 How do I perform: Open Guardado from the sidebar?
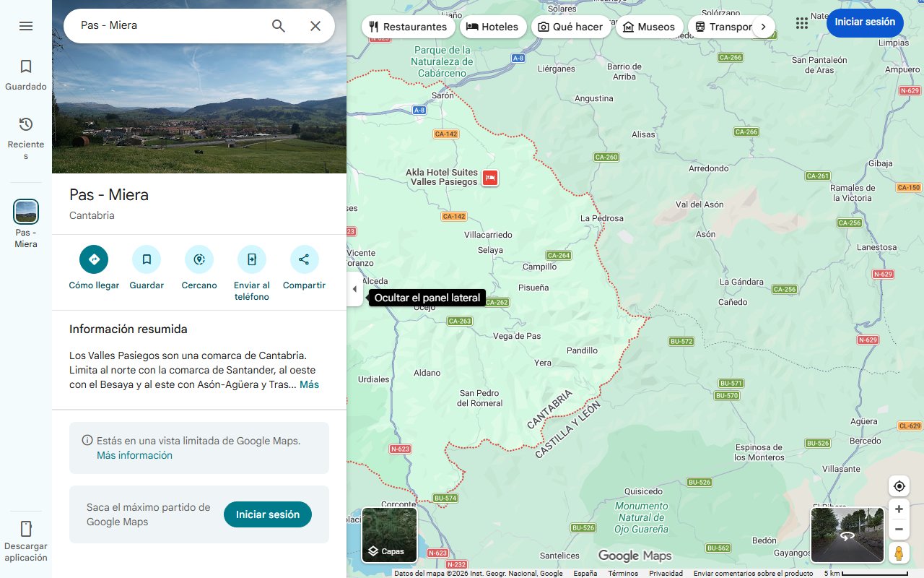26,72
